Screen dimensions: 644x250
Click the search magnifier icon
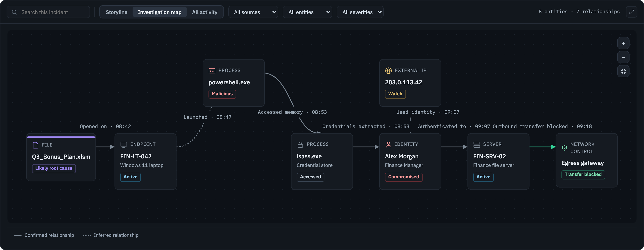click(x=14, y=12)
